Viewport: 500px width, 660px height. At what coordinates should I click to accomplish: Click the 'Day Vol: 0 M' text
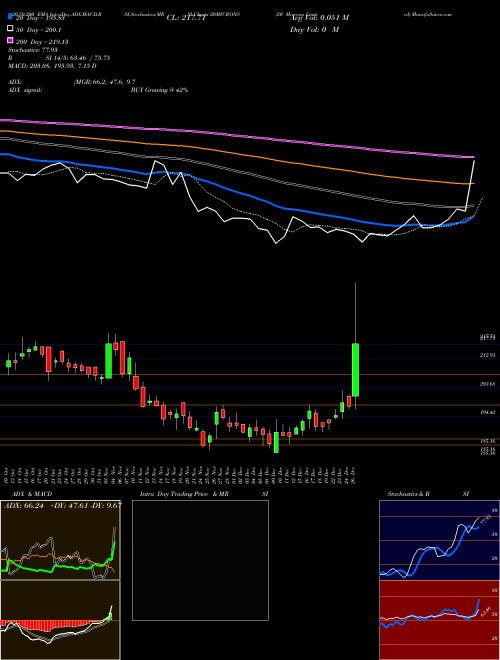click(314, 30)
